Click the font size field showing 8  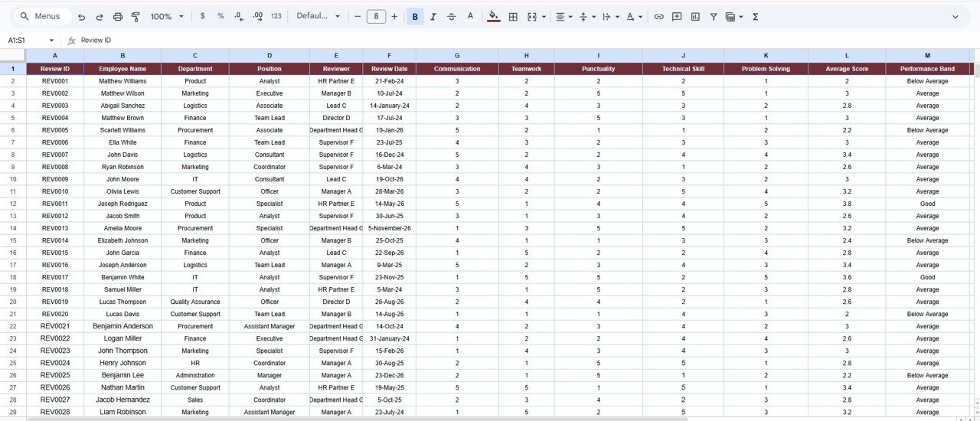376,16
